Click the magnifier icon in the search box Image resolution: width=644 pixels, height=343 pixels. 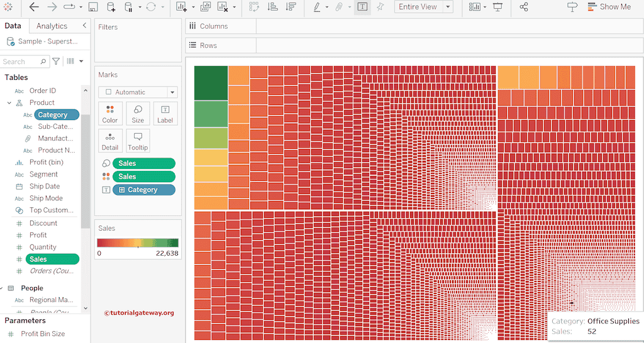point(43,62)
